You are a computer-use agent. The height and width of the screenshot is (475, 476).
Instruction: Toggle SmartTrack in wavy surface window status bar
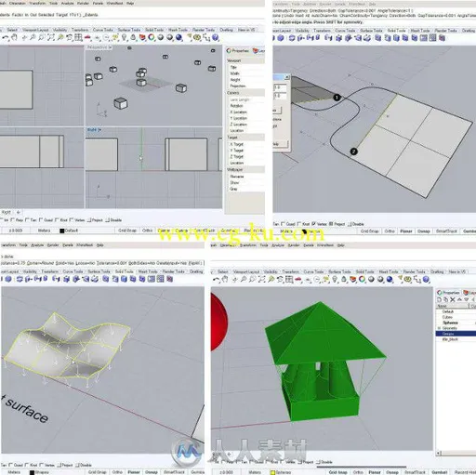174,472
